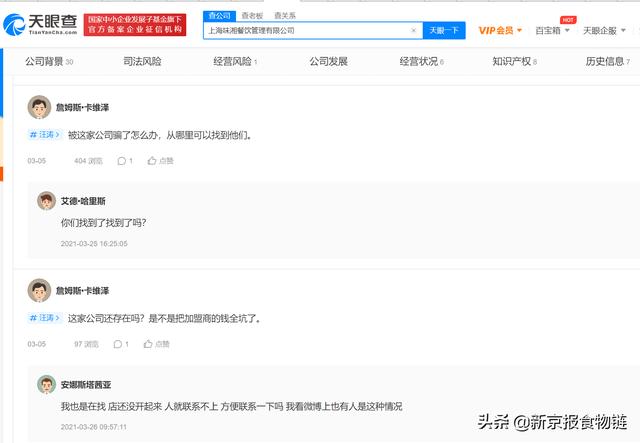Click the timestamp 2021-03-25 16:25:05
This screenshot has height=443, width=640.
[x=94, y=244]
